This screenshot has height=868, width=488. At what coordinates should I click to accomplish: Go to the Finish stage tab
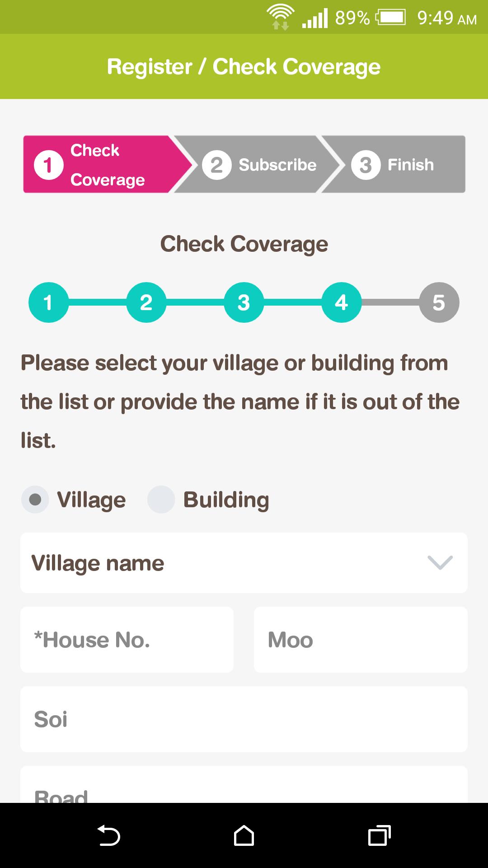[x=398, y=165]
